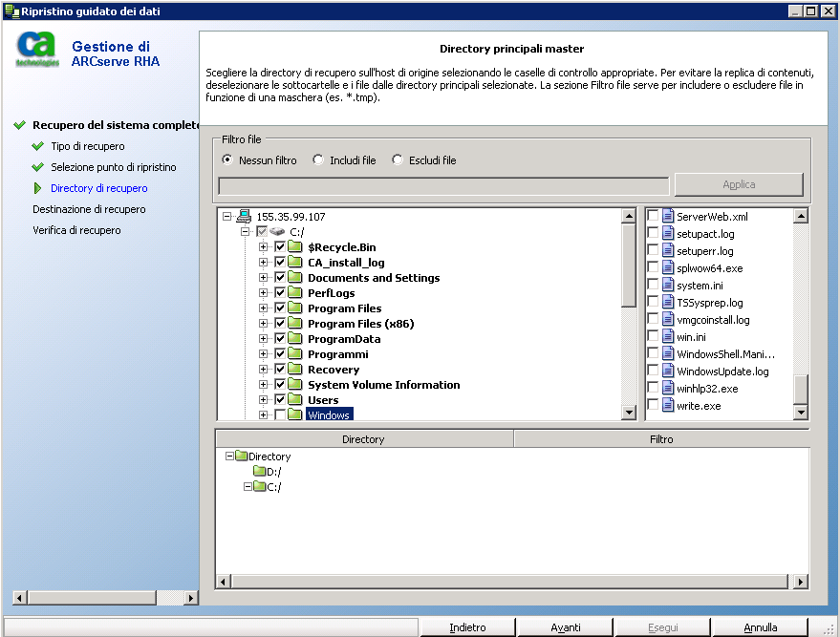Click the green arrow beside Directory di recupero

(x=37, y=188)
